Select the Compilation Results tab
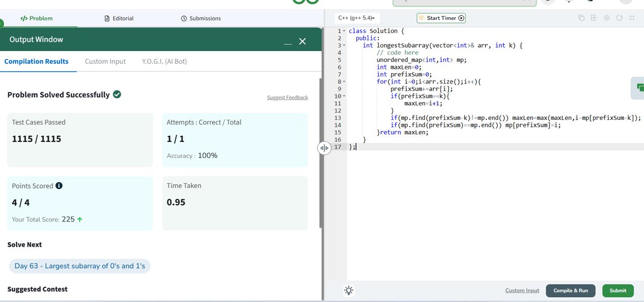 [x=36, y=61]
